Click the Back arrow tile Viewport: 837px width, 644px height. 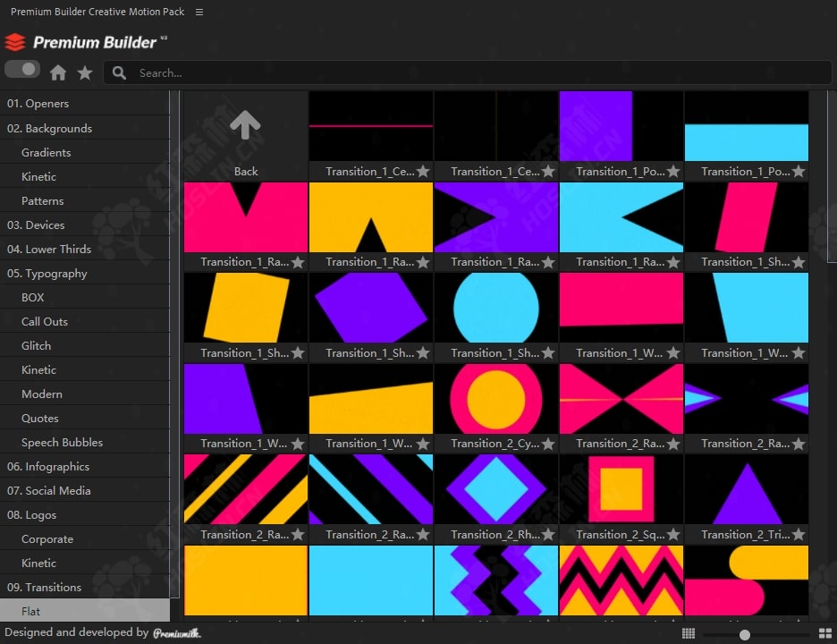point(246,136)
